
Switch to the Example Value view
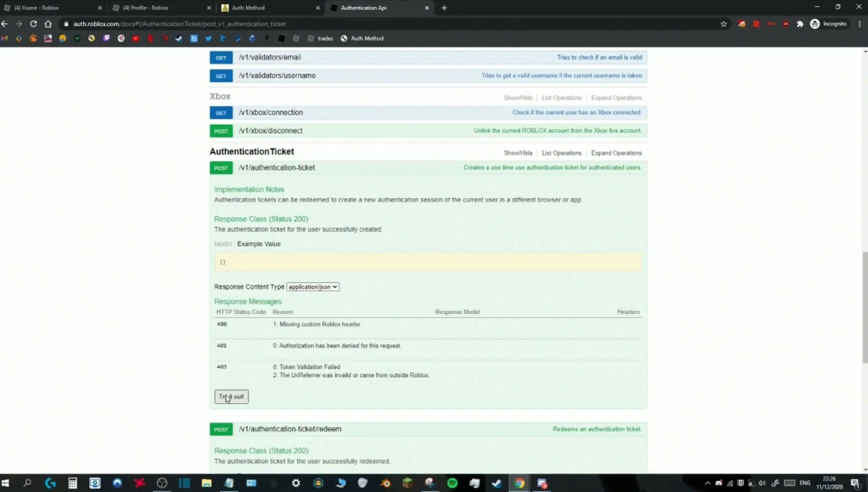coord(259,244)
